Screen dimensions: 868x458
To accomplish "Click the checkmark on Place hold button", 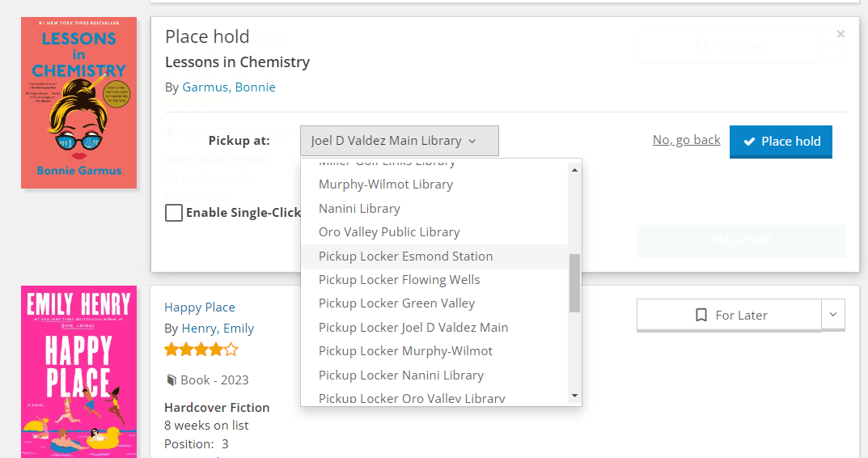I will point(749,142).
